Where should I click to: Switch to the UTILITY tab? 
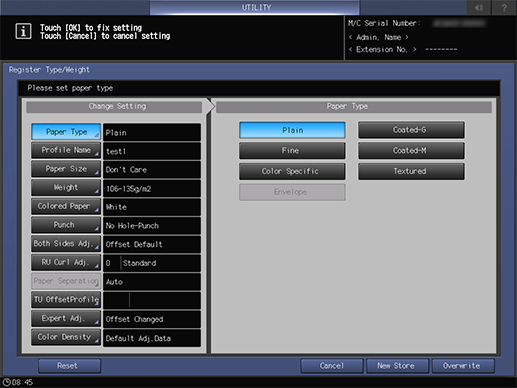coord(255,7)
